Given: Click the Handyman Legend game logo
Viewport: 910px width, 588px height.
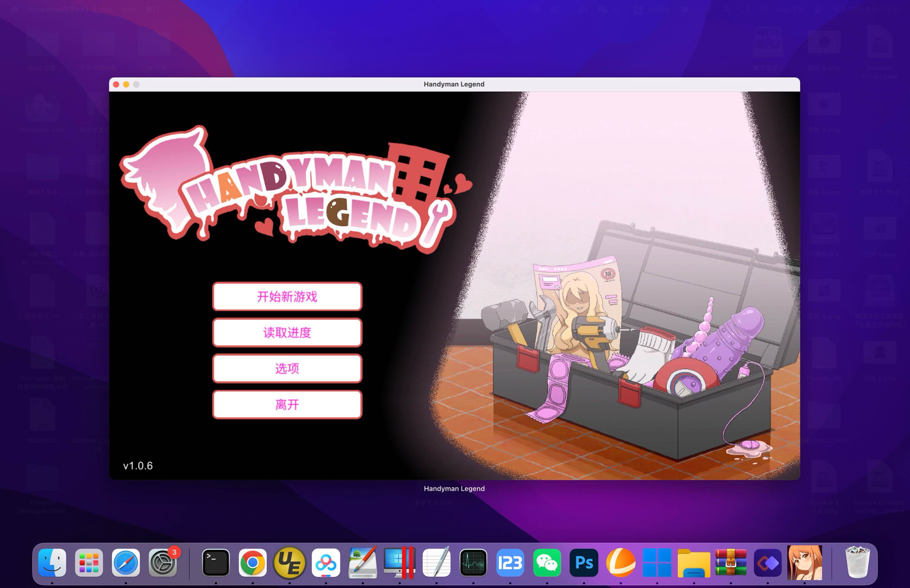Looking at the screenshot, I should pyautogui.click(x=296, y=190).
